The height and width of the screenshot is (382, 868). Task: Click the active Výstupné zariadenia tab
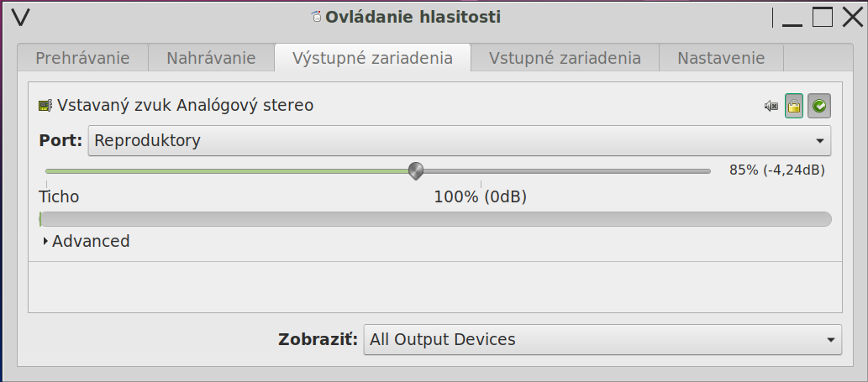pos(372,58)
